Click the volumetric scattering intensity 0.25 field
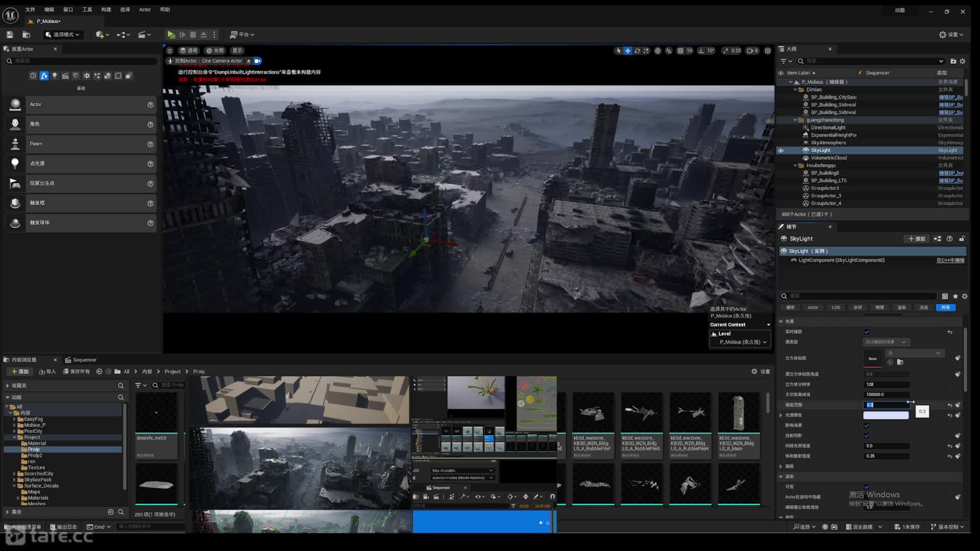The image size is (980, 551). click(x=886, y=456)
